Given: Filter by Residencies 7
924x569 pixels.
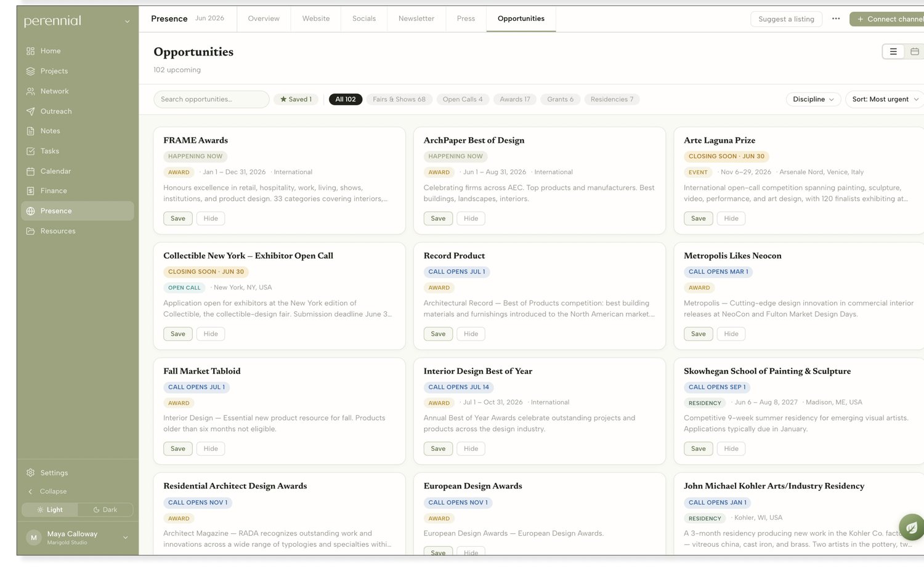Looking at the screenshot, I should 612,99.
